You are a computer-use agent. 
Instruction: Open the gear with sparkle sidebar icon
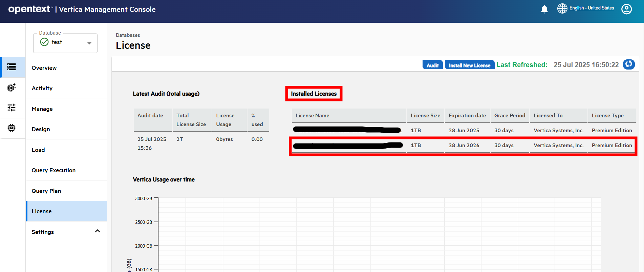tap(12, 88)
